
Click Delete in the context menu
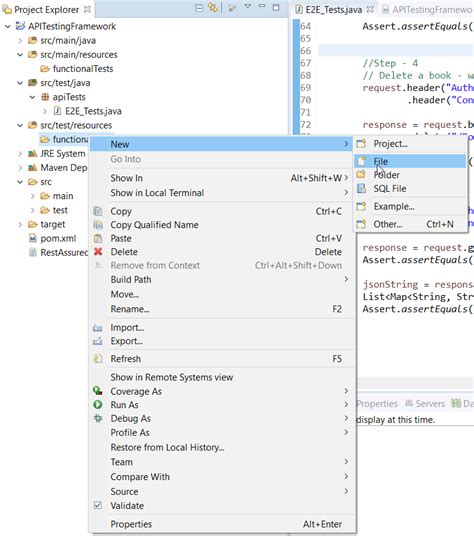coord(221,252)
